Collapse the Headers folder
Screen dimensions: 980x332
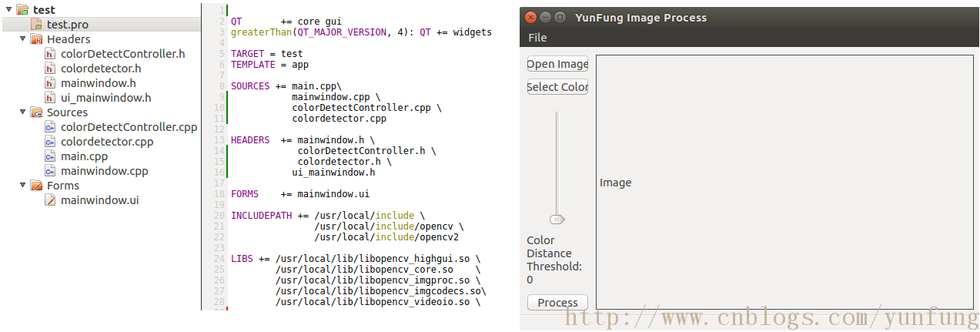(x=23, y=39)
